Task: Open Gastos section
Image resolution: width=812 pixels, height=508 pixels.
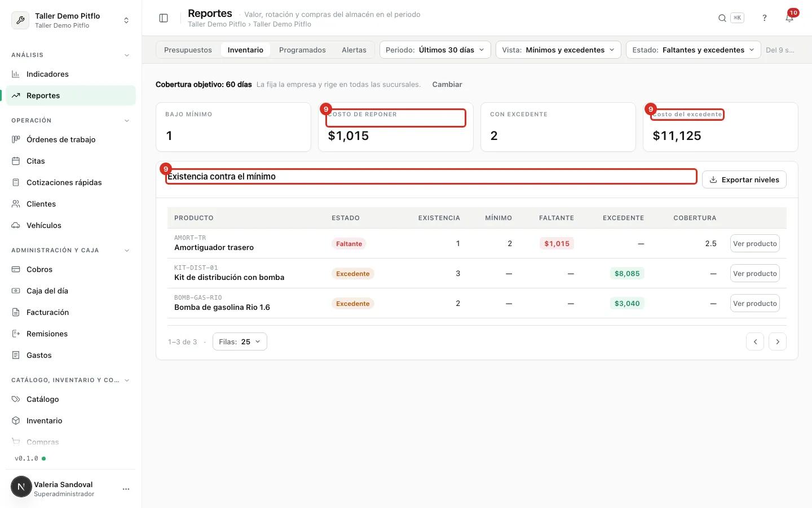Action: 70,355
